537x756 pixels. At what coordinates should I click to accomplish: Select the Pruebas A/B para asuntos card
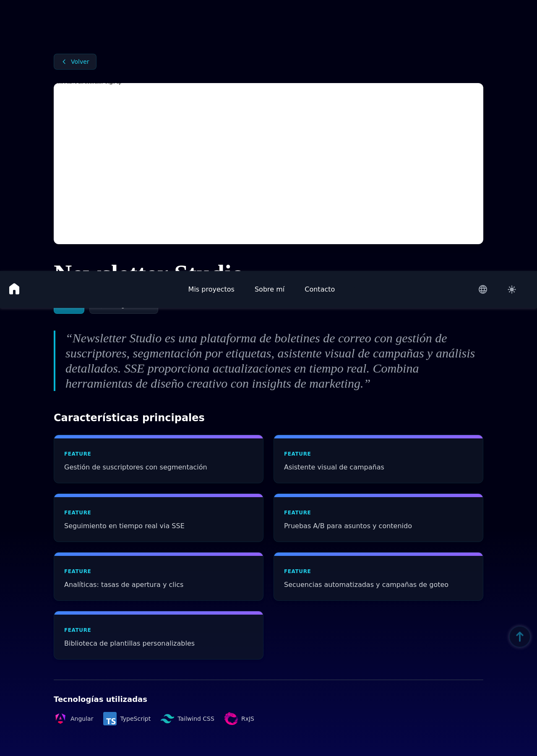[x=378, y=518]
